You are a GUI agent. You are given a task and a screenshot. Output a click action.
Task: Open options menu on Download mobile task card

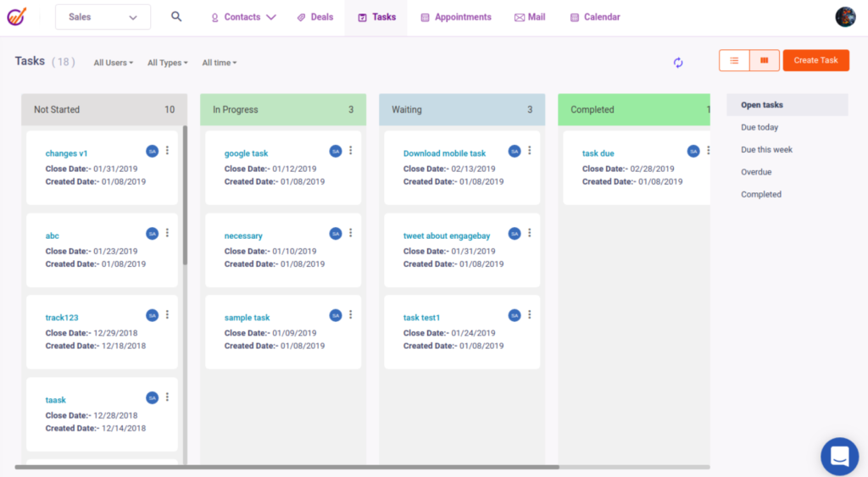tap(529, 151)
